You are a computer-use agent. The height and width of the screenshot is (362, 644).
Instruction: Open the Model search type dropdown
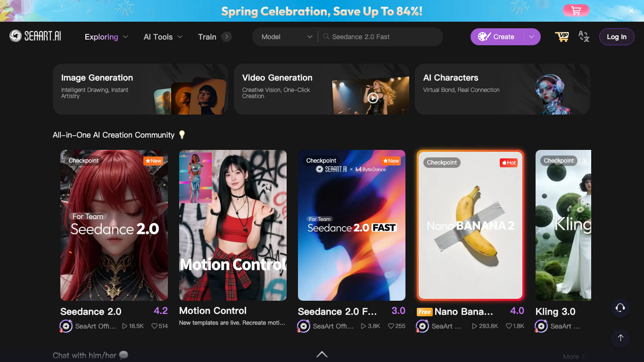287,37
